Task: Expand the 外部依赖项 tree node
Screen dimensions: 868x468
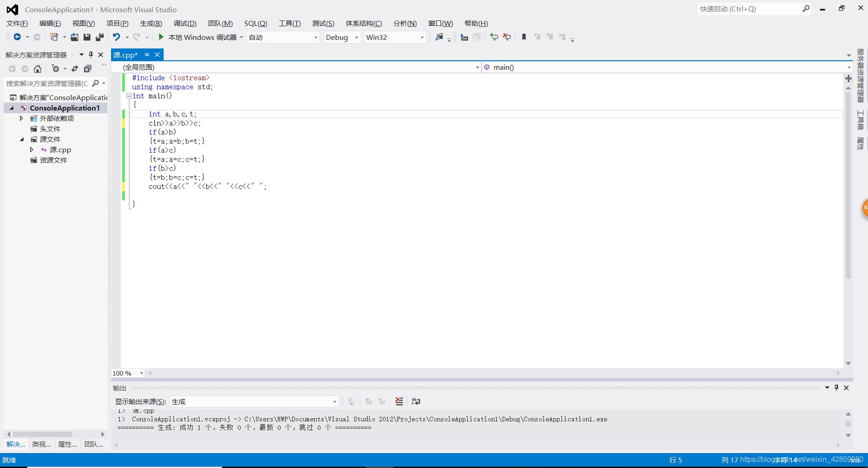Action: point(21,118)
